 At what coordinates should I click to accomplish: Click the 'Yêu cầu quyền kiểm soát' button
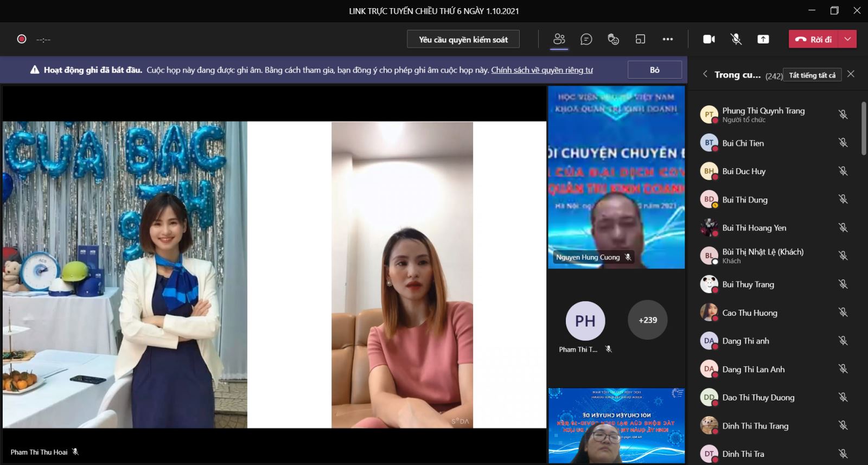[463, 39]
